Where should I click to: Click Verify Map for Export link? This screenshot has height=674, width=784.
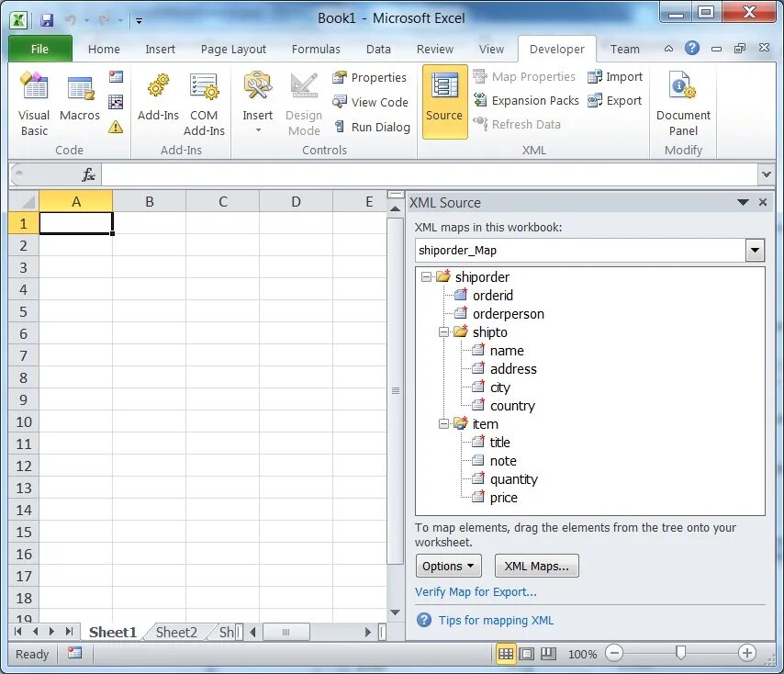(x=476, y=592)
